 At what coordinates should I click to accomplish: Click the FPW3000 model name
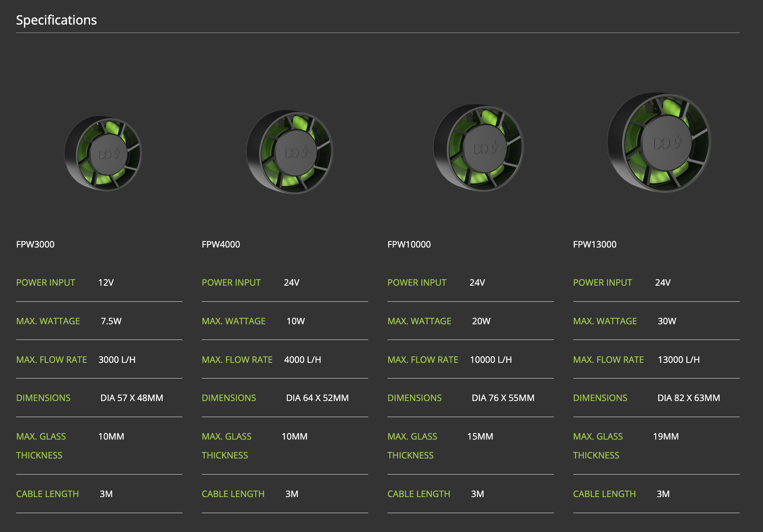click(x=35, y=244)
